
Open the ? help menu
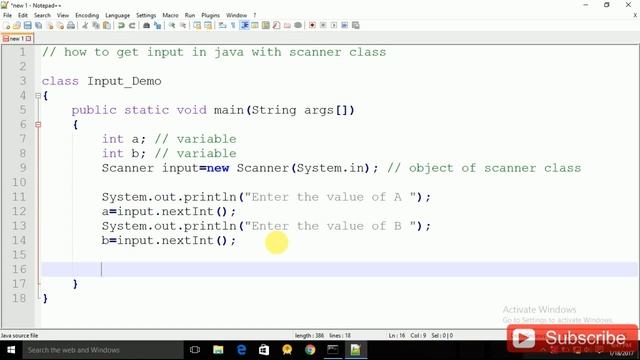[255, 15]
